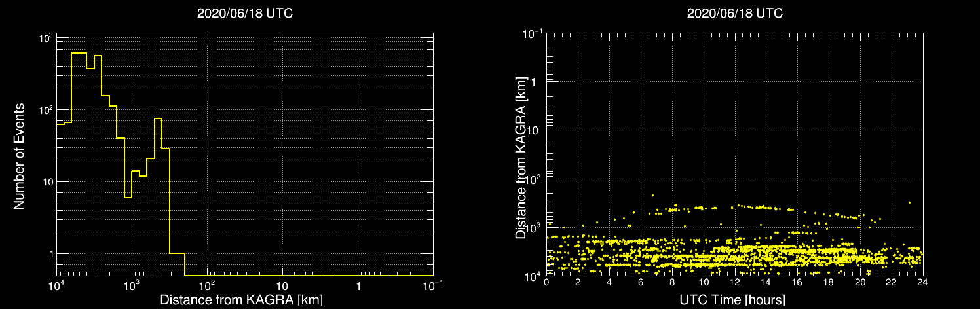This screenshot has height=309, width=980.
Task: Click the 22 tick on the UTC Time axis
Action: point(892,282)
